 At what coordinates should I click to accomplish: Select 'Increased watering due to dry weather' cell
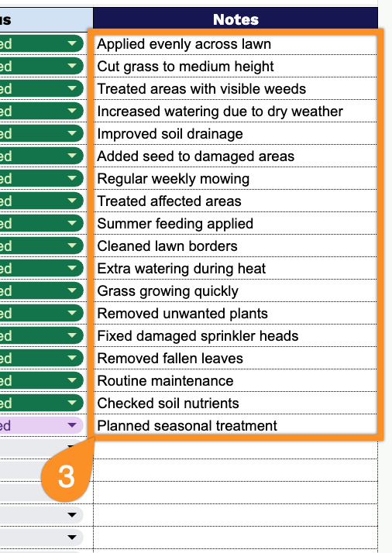[236, 111]
